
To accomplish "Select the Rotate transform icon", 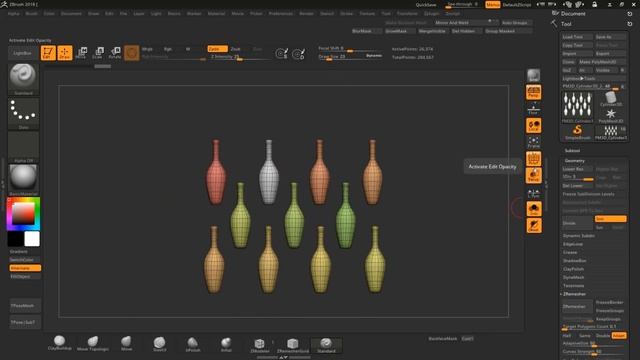I will (x=115, y=53).
